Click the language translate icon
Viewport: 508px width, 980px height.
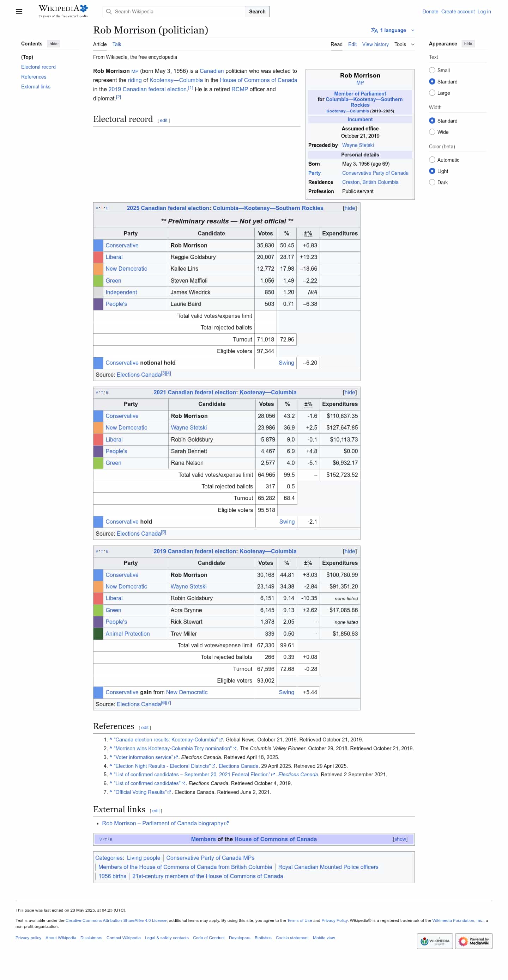click(374, 30)
